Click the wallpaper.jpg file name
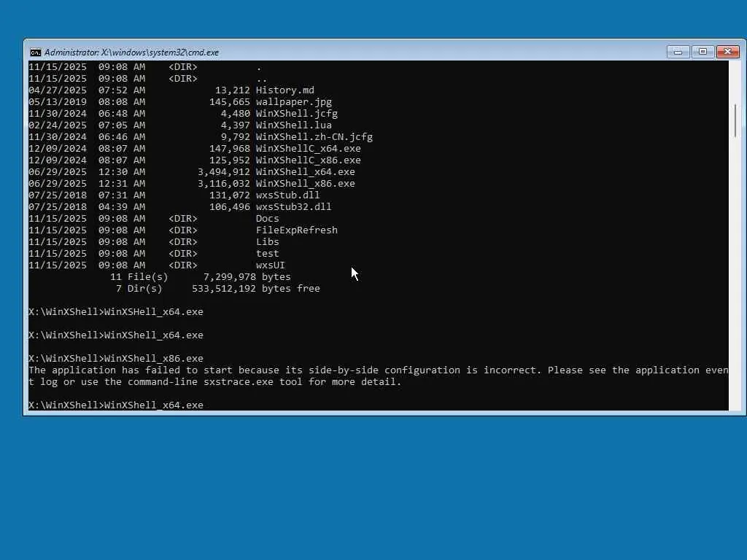 (294, 102)
